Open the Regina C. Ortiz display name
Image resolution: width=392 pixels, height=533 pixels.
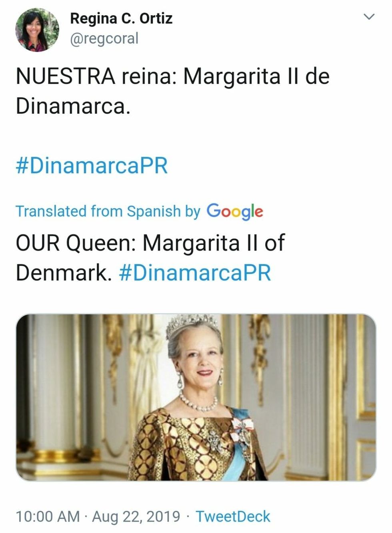click(121, 18)
